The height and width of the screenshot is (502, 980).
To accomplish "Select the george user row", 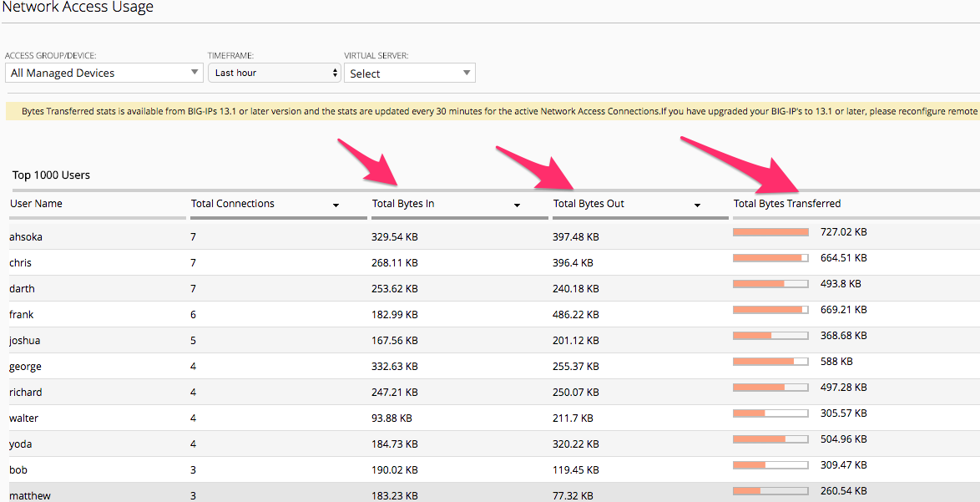I will [490, 366].
